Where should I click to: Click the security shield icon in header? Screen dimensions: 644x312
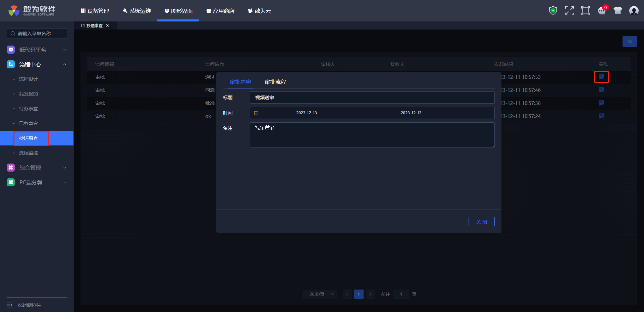[553, 11]
